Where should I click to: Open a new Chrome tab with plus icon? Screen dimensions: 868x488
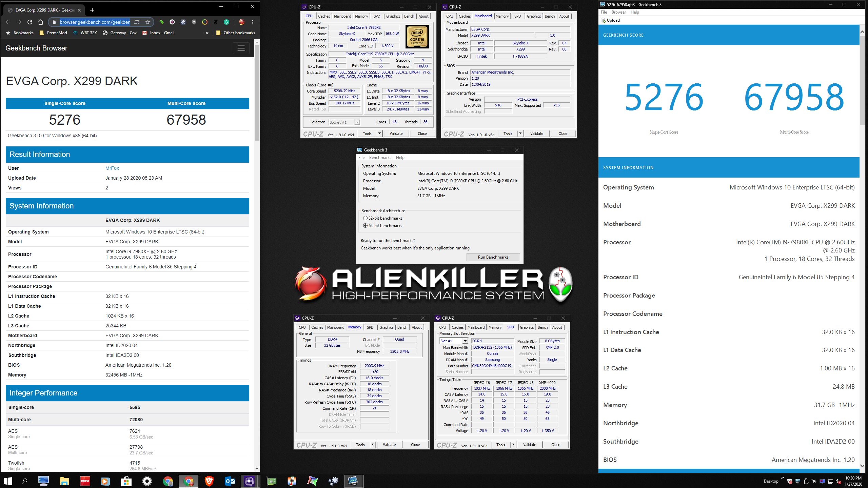[92, 10]
